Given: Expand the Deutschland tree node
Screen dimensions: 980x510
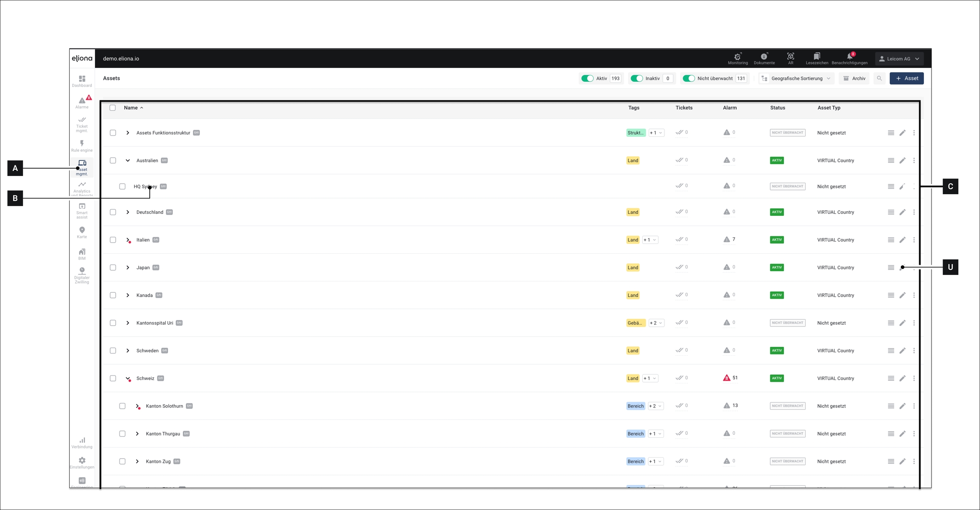Looking at the screenshot, I should click(x=128, y=212).
